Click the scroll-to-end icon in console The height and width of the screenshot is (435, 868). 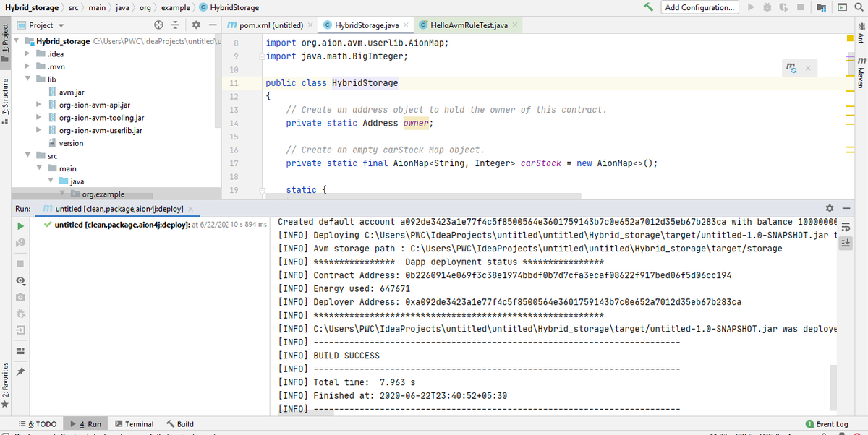click(846, 243)
